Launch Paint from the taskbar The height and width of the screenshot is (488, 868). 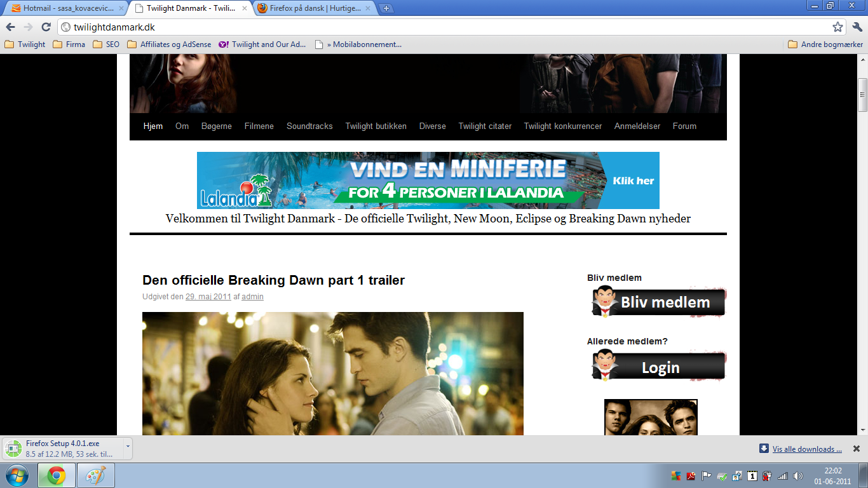click(96, 475)
